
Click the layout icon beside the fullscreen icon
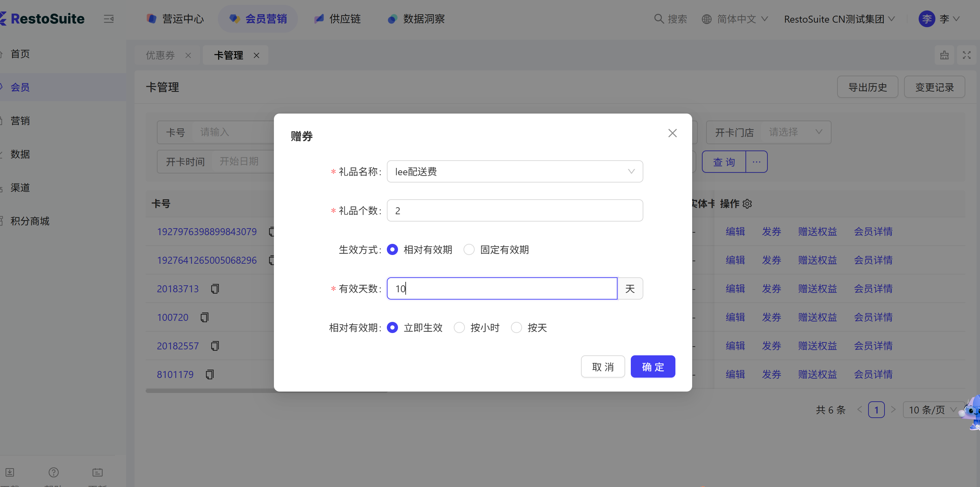(944, 55)
